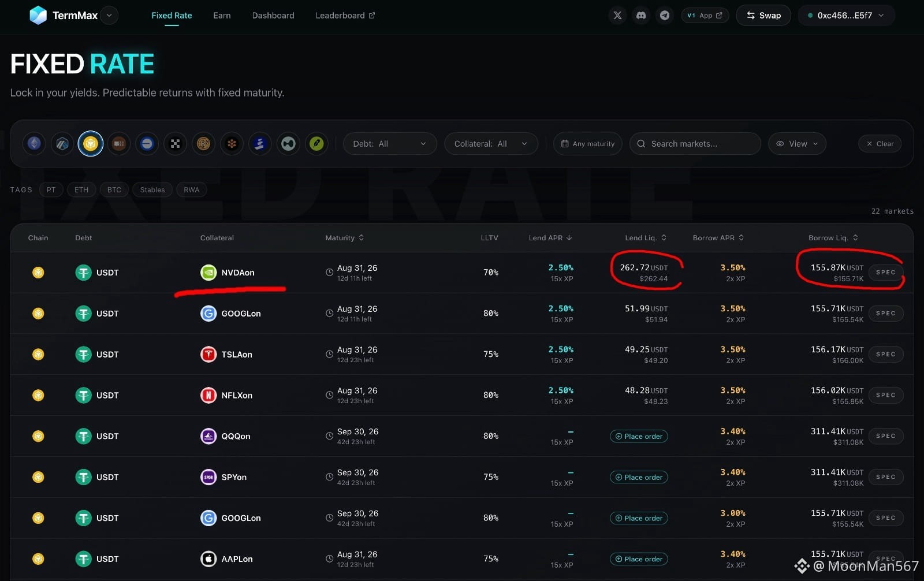Open the wallet 0xc456...E5f7 account menu
Viewport: 924px width, 581px height.
coord(846,16)
